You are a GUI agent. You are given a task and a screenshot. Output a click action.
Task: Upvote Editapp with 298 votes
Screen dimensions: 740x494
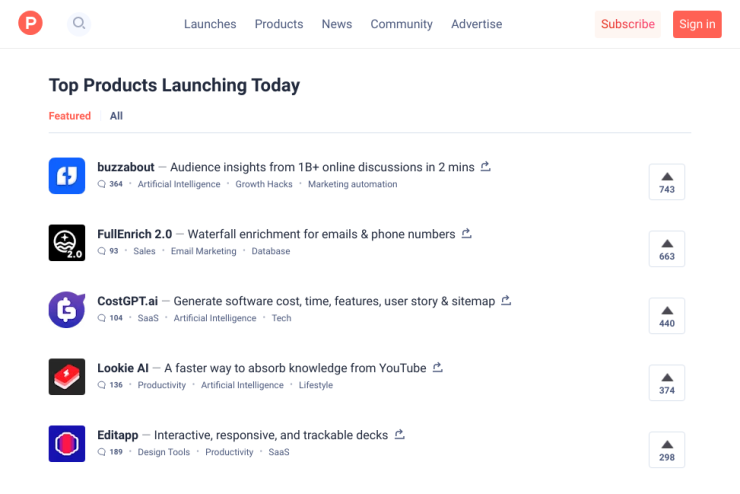[x=667, y=450]
